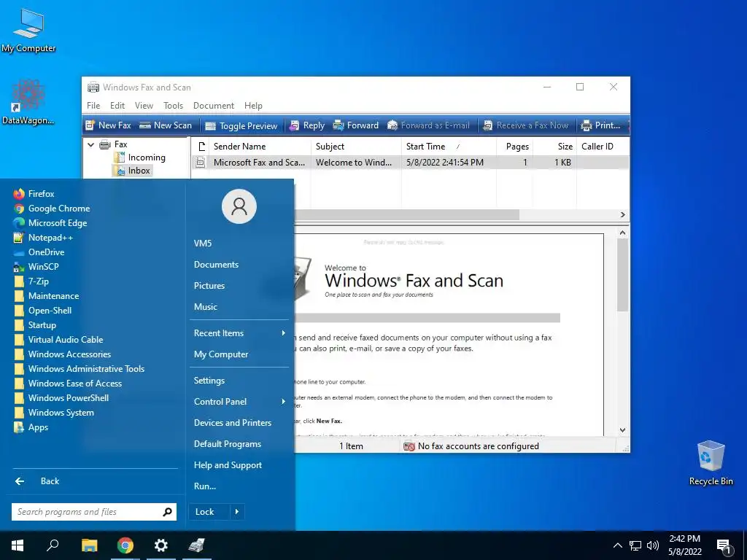Open WinSCP from Start menu

(36, 267)
